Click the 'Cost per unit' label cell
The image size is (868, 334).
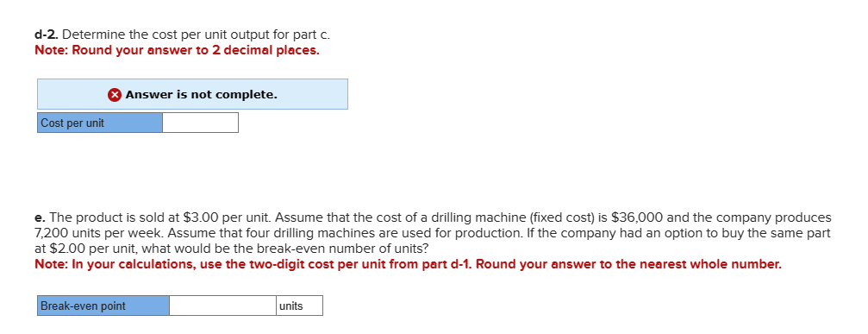(100, 123)
